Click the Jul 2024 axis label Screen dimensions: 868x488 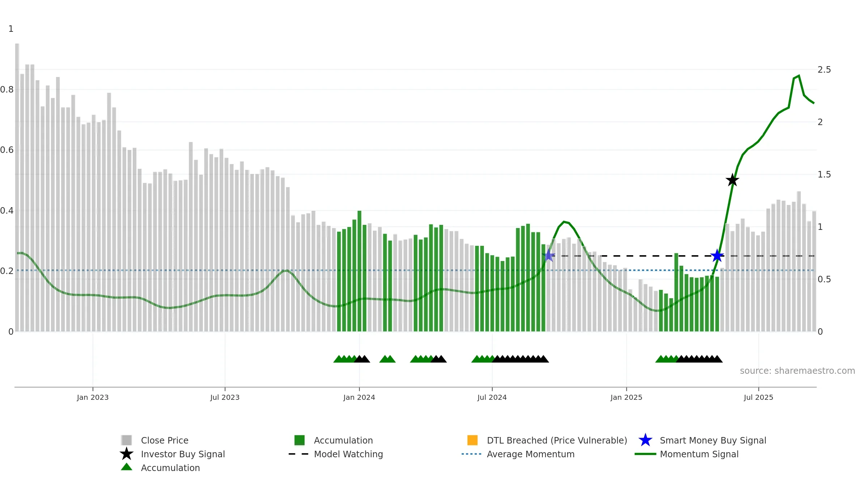[492, 397]
